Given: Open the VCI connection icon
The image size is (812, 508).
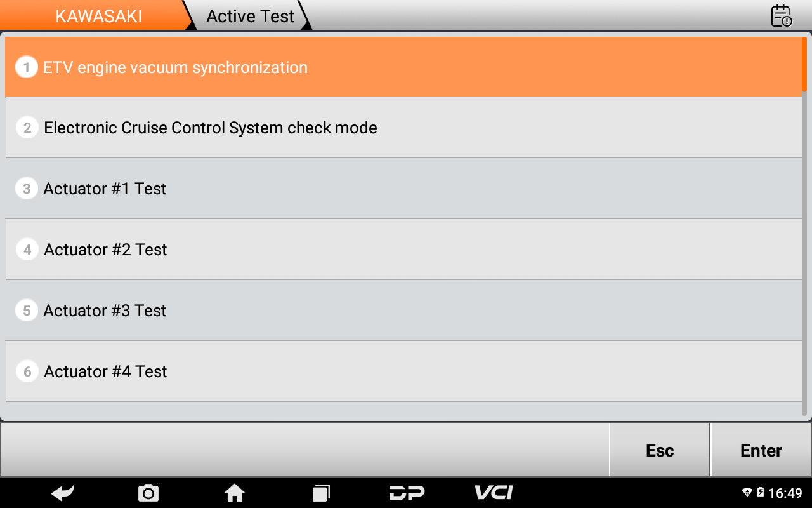Looking at the screenshot, I should [494, 492].
